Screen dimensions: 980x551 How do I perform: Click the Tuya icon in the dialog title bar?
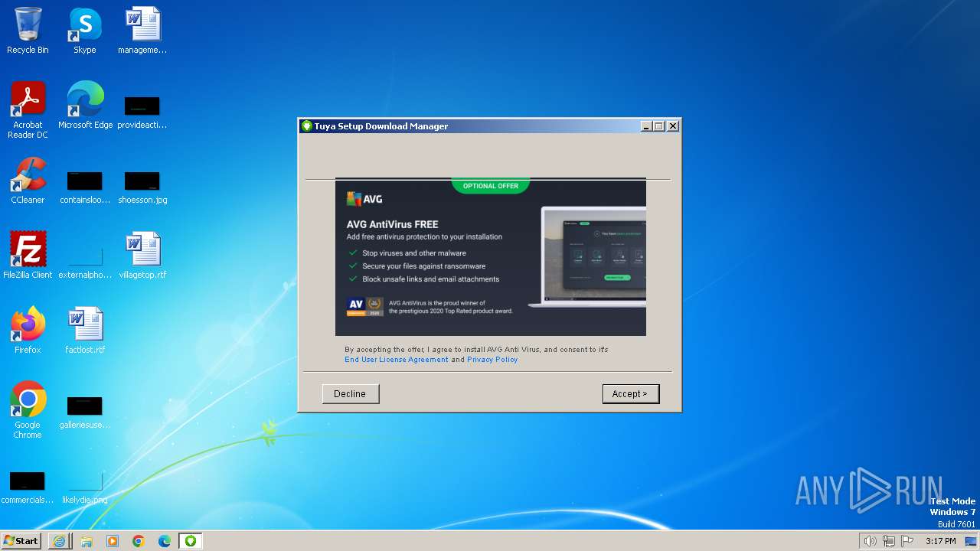click(x=306, y=126)
